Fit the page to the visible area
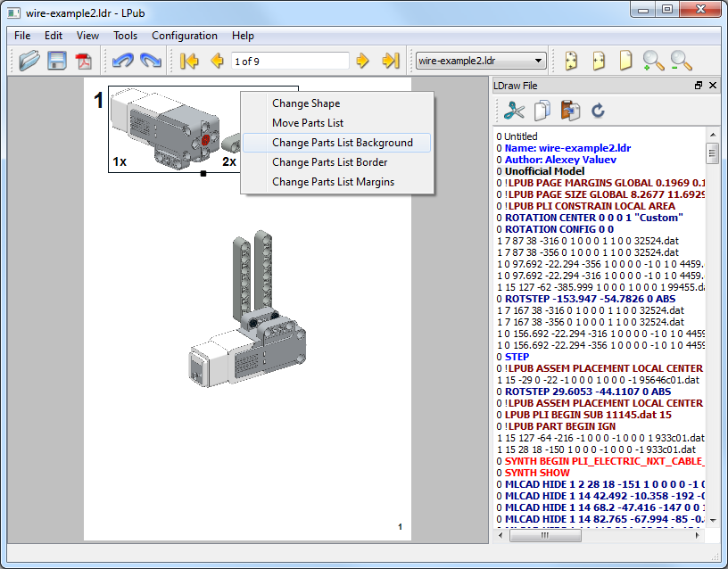Screen dimensions: 728x569 click(x=571, y=61)
